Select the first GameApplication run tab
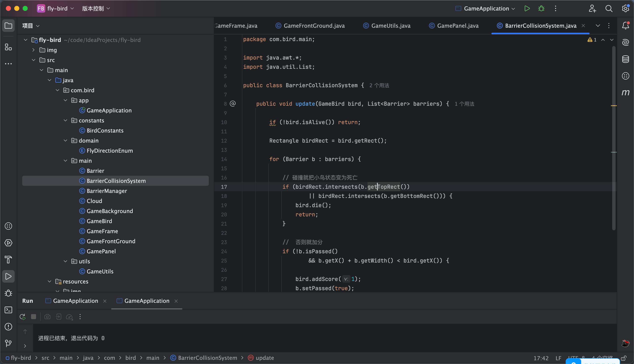 click(x=72, y=301)
